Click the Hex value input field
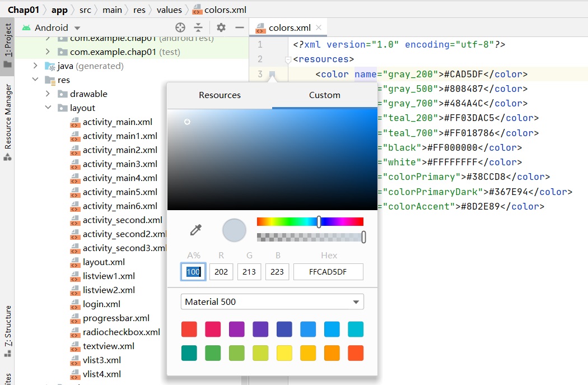The height and width of the screenshot is (385, 588). click(328, 272)
